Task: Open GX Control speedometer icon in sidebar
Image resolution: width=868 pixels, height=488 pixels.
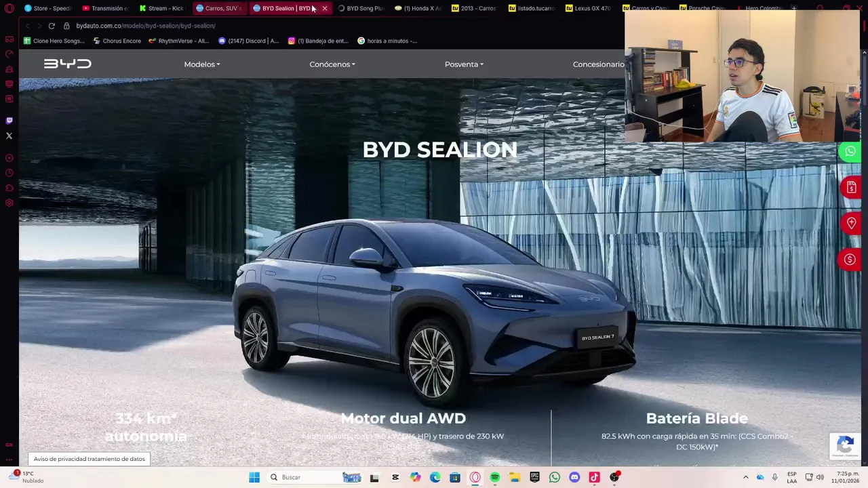Action: click(x=9, y=54)
